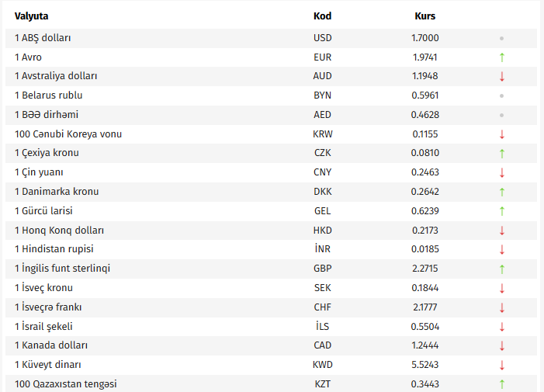Click the red down arrow for CHF
Screen dimensions: 544x392
point(502,307)
